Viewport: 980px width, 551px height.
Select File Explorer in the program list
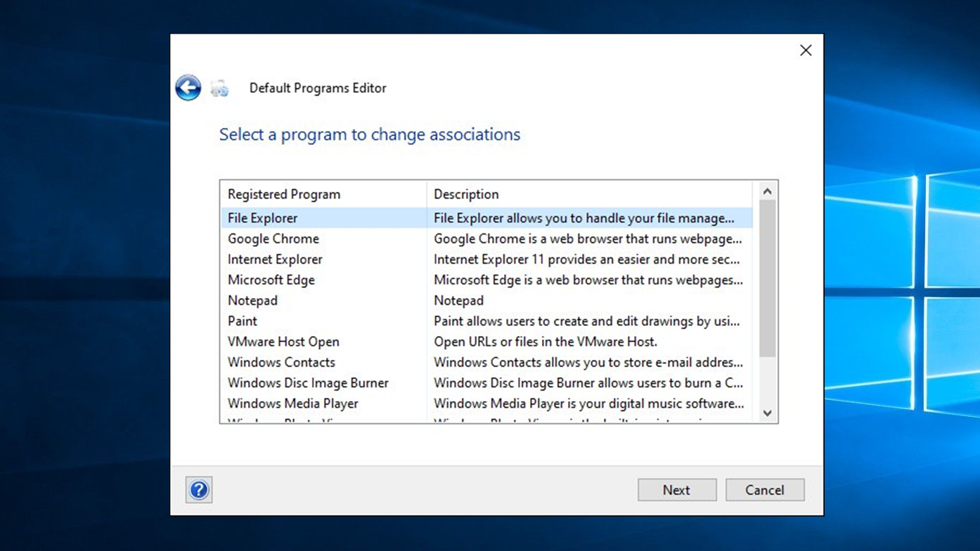click(262, 219)
